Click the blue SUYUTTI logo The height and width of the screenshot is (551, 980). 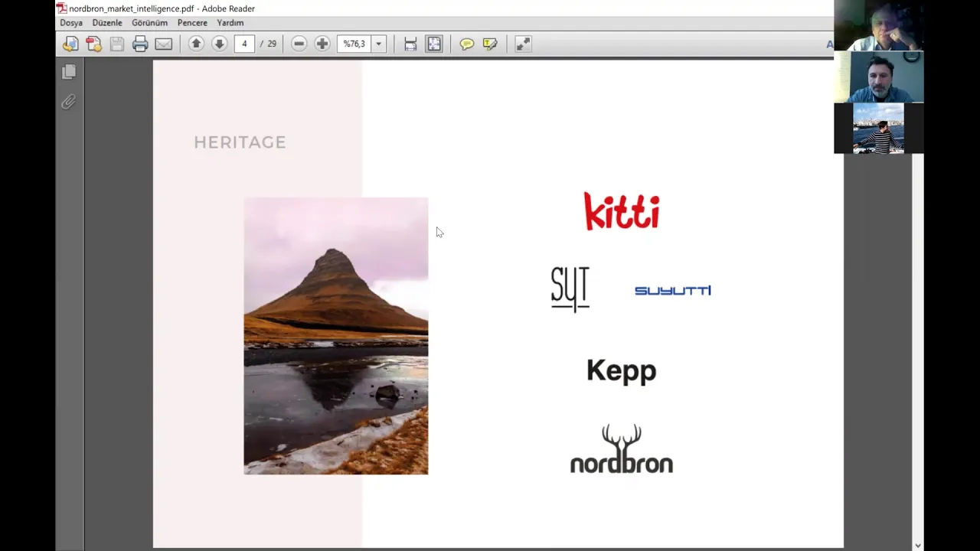673,290
